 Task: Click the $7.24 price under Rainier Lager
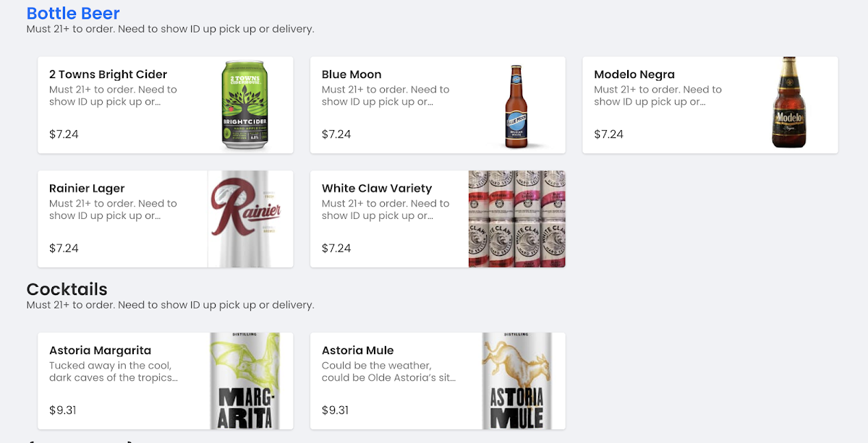64,249
